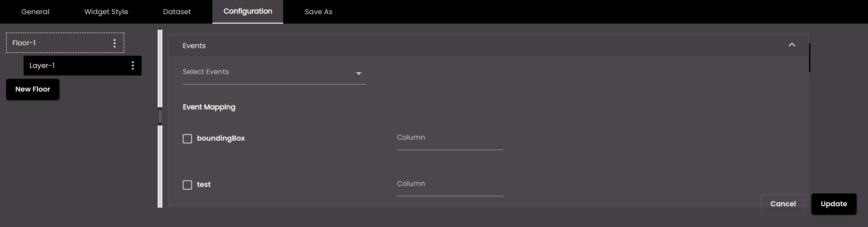Open the Select Events dropdown
Viewport: 868px width, 227px height.
274,73
